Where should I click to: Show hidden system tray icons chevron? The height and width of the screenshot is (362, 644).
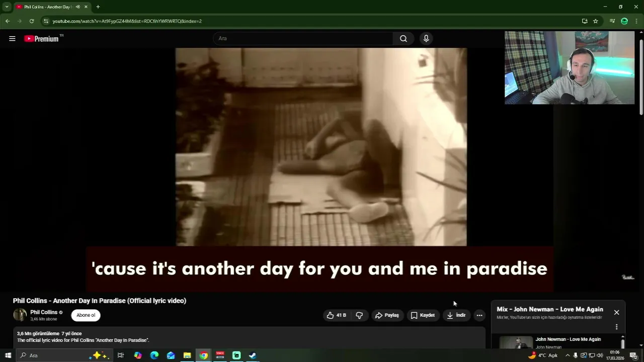click(568, 355)
